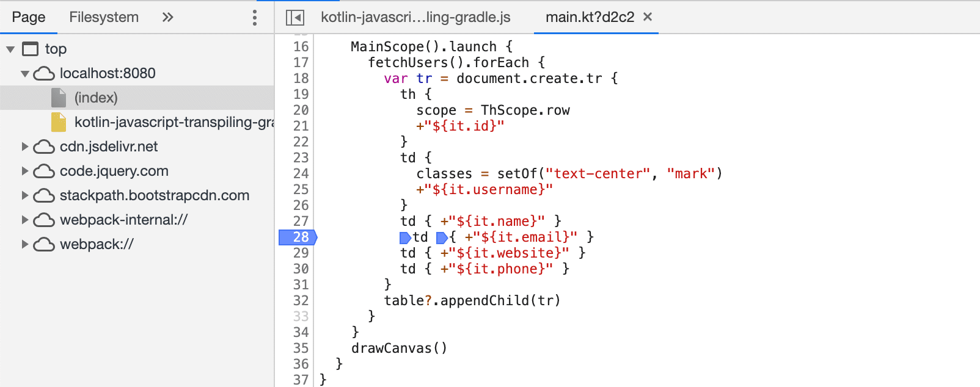Click the code.jquery.com cloud icon

click(x=44, y=172)
